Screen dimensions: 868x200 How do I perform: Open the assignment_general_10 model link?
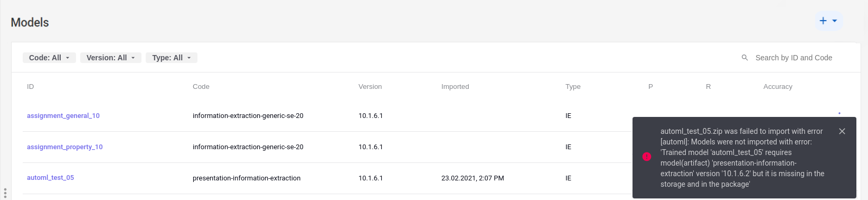click(x=63, y=116)
